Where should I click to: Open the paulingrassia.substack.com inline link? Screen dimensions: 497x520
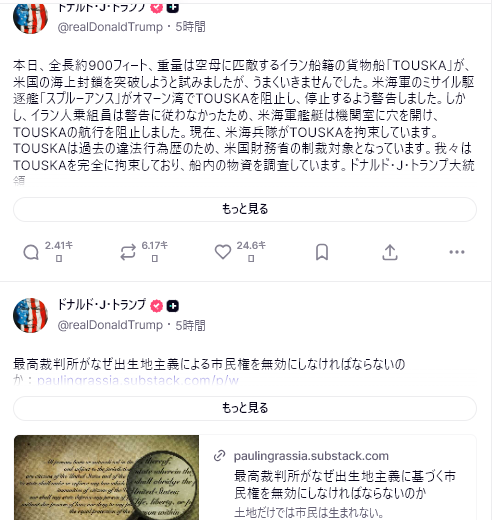coord(138,380)
